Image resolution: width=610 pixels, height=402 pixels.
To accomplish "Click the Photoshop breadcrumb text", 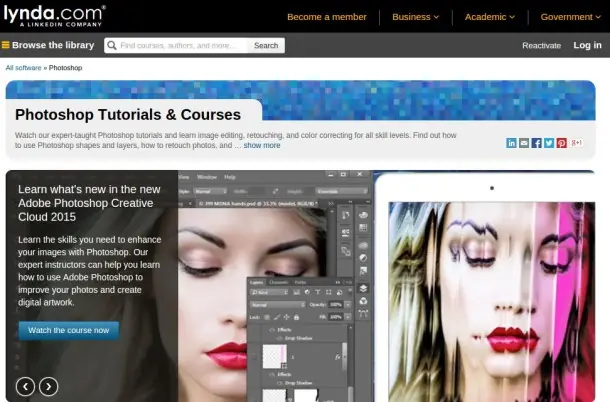I will click(x=65, y=68).
